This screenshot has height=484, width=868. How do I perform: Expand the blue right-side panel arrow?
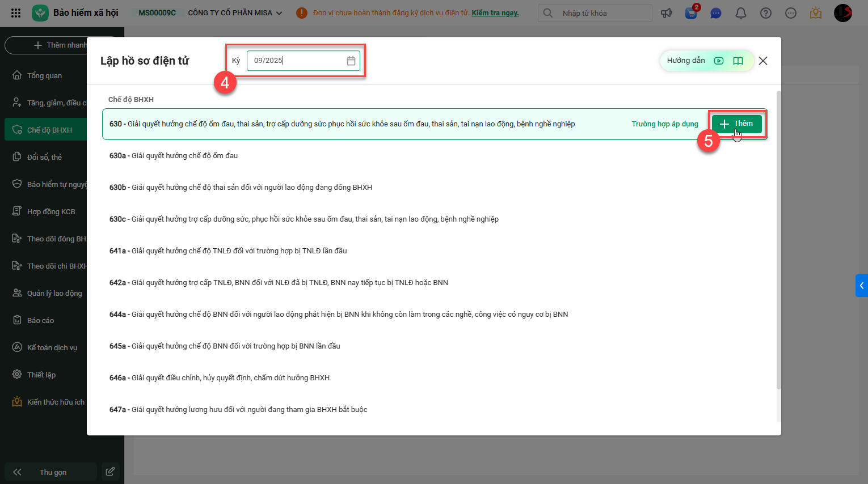click(x=861, y=286)
